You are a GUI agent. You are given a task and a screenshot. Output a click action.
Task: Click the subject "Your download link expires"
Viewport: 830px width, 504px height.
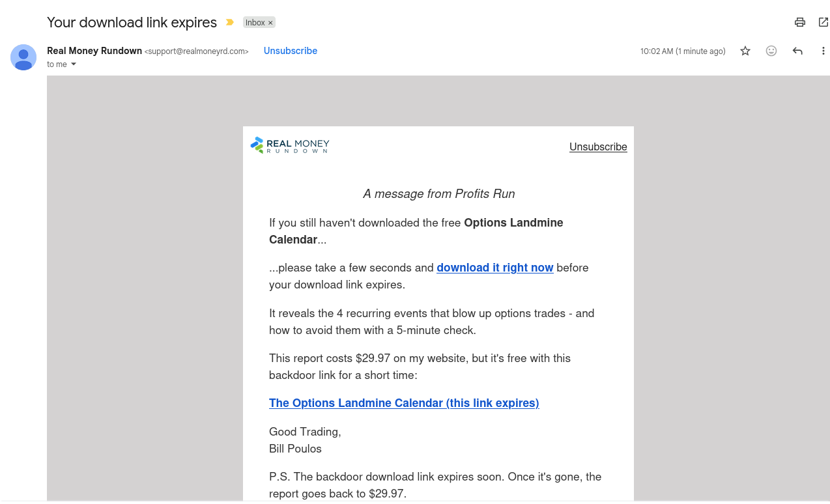click(132, 22)
